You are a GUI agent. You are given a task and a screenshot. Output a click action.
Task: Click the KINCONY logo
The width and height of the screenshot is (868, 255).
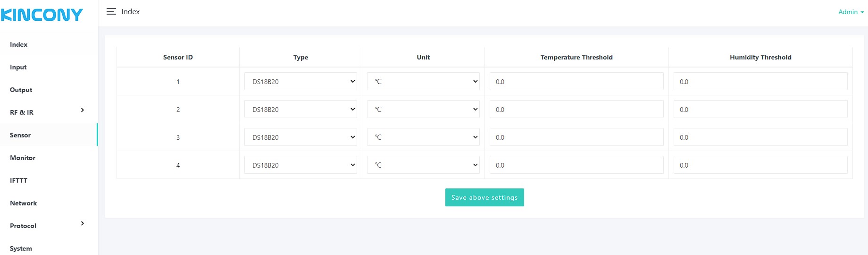pyautogui.click(x=42, y=15)
